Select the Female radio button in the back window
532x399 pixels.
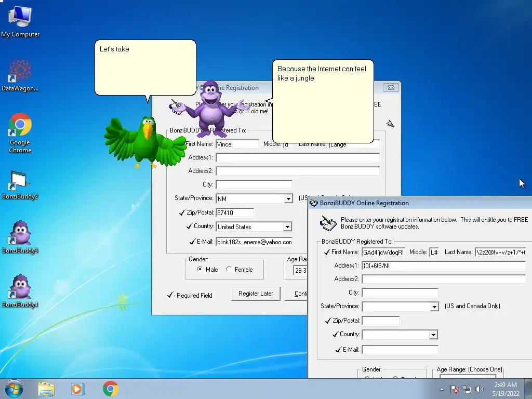coord(229,269)
